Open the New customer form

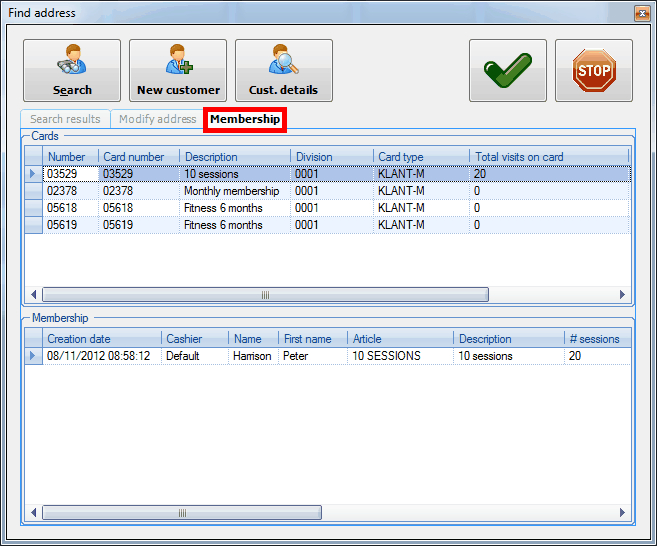178,70
